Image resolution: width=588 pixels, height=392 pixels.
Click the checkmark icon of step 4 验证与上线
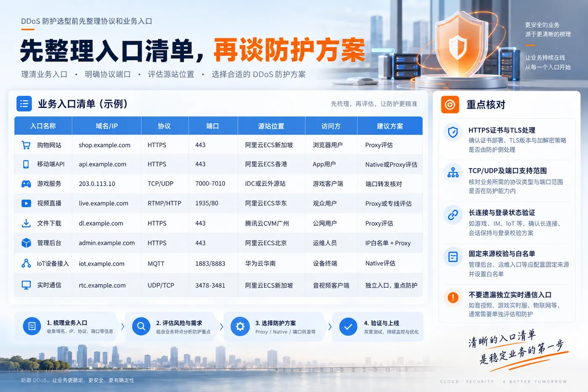tap(348, 326)
